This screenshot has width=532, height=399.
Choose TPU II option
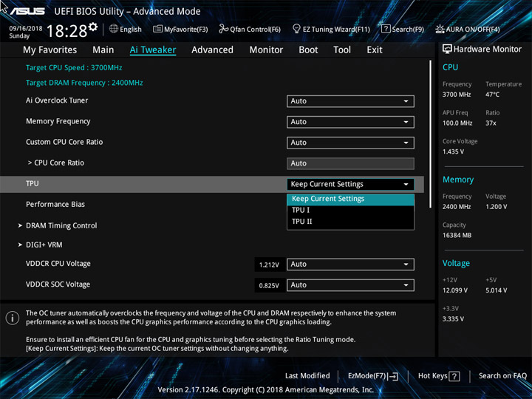[x=350, y=222]
